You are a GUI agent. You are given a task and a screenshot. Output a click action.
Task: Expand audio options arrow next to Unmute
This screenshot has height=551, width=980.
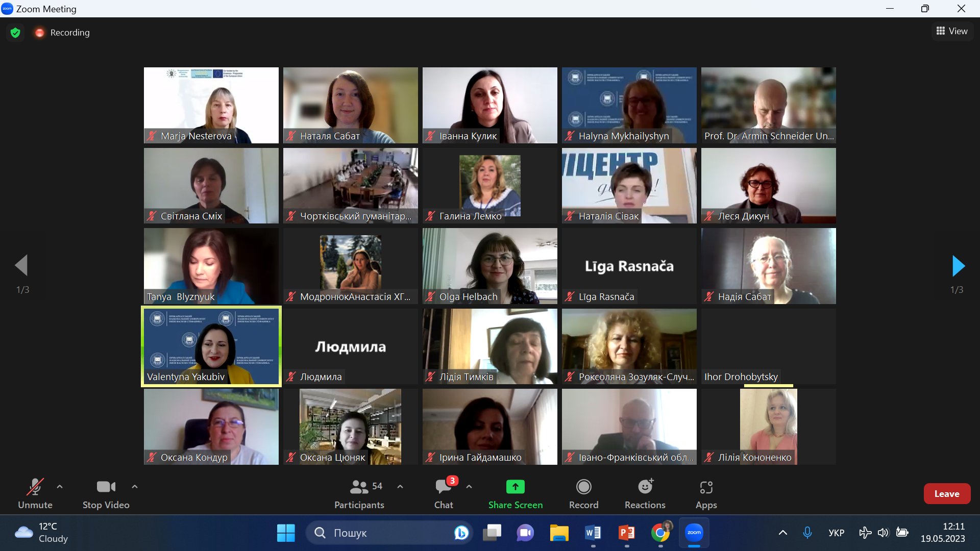pyautogui.click(x=60, y=487)
